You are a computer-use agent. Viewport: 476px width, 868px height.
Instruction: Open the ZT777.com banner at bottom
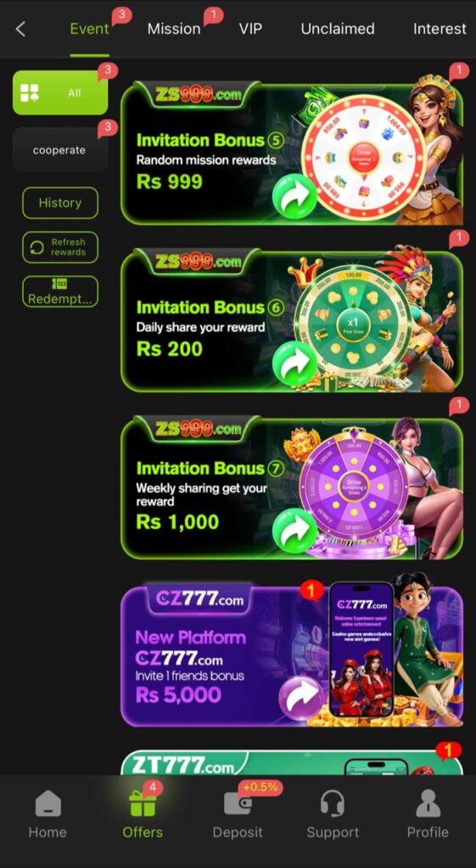[292, 763]
